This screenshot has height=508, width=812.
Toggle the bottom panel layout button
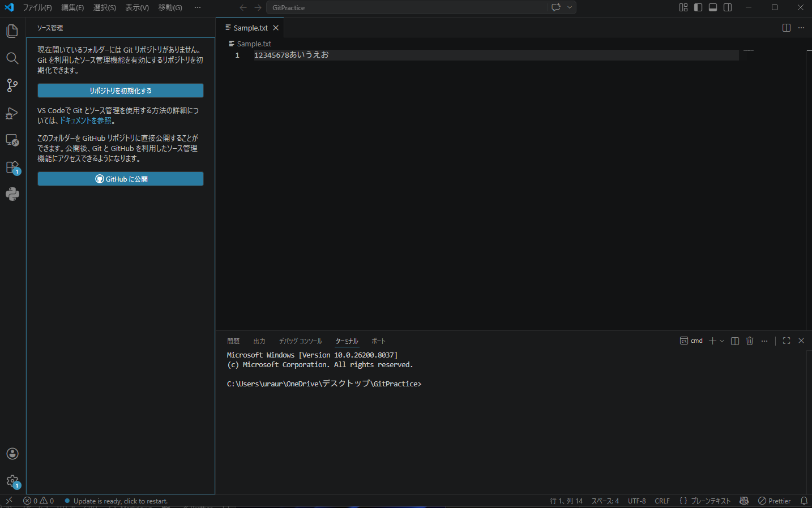point(713,7)
